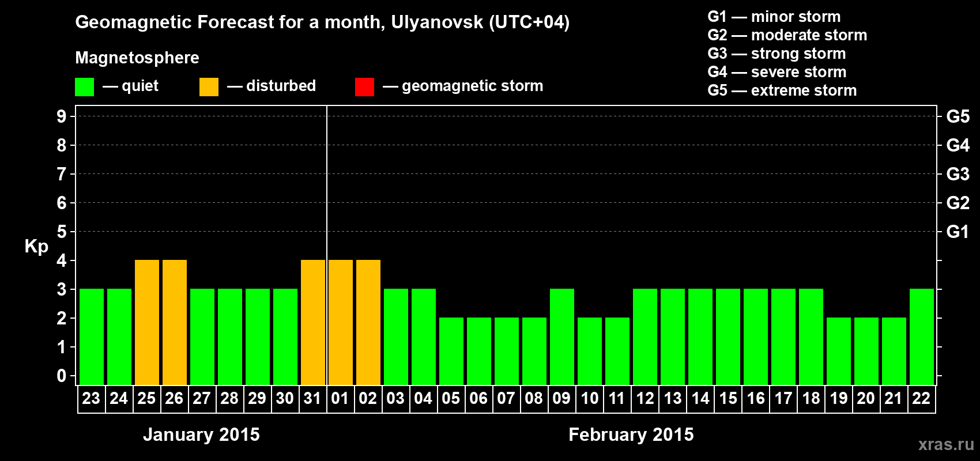Viewport: 980px width, 461px height.
Task: Click the G2 label on right axis
Action: pyautogui.click(x=958, y=203)
